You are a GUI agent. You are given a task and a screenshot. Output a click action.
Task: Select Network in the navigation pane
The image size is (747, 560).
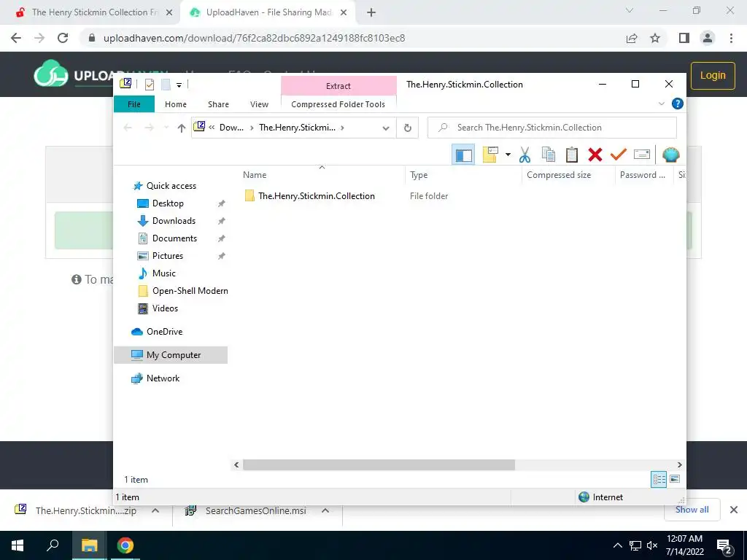point(163,378)
